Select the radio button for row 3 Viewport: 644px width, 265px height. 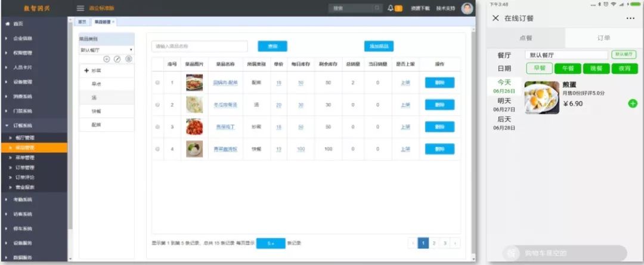coord(157,127)
